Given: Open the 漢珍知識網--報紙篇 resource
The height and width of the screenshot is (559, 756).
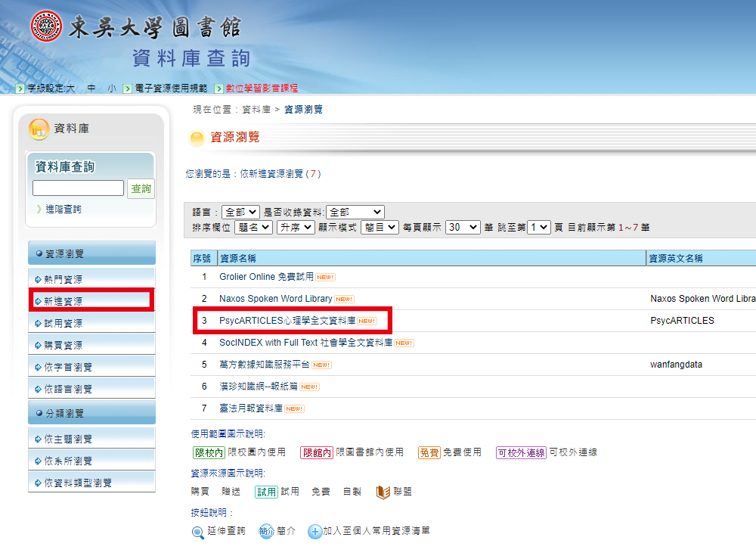Looking at the screenshot, I should [x=259, y=387].
